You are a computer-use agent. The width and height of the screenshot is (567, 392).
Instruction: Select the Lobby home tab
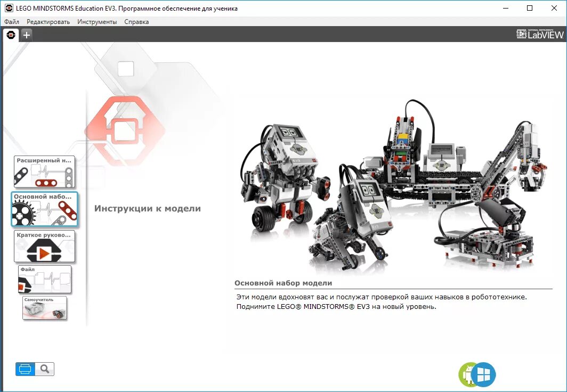11,35
